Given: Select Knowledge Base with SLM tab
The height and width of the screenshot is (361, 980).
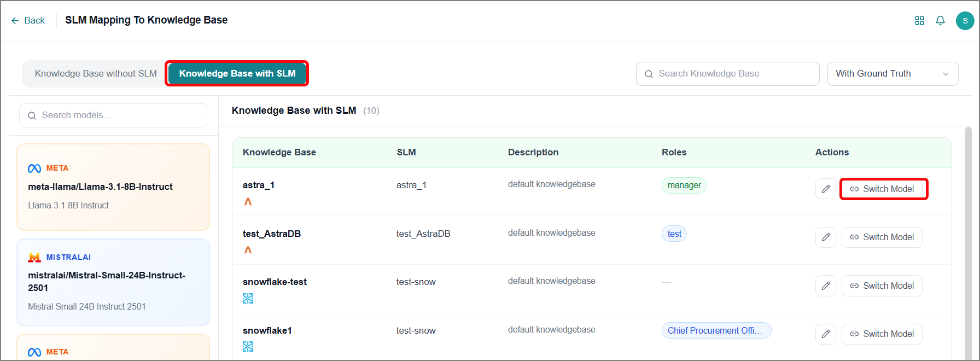Looking at the screenshot, I should pos(237,73).
